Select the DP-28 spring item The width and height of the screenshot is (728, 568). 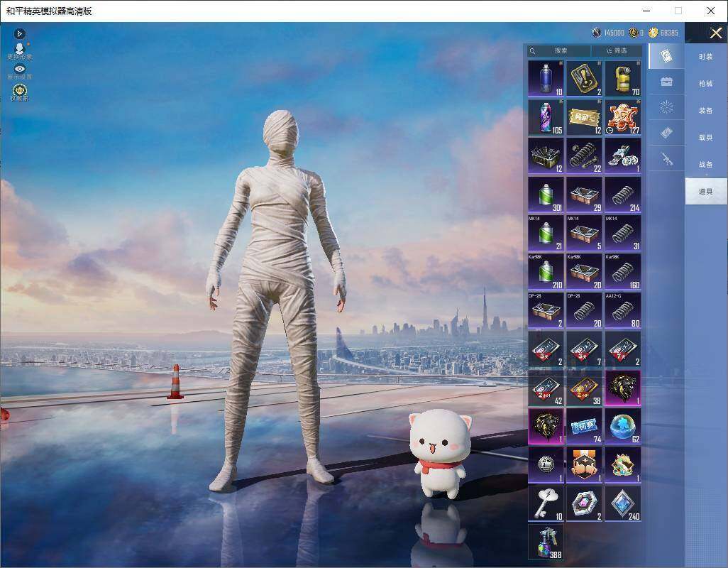click(x=585, y=311)
